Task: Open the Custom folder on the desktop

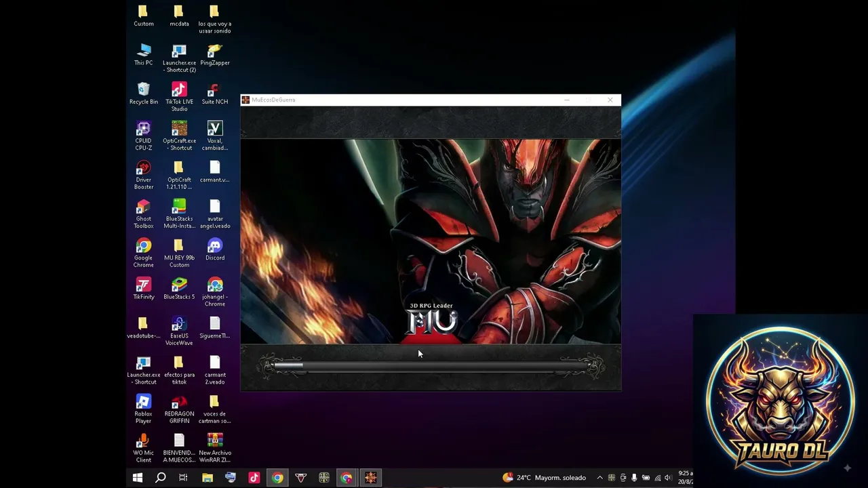Action: [x=143, y=16]
